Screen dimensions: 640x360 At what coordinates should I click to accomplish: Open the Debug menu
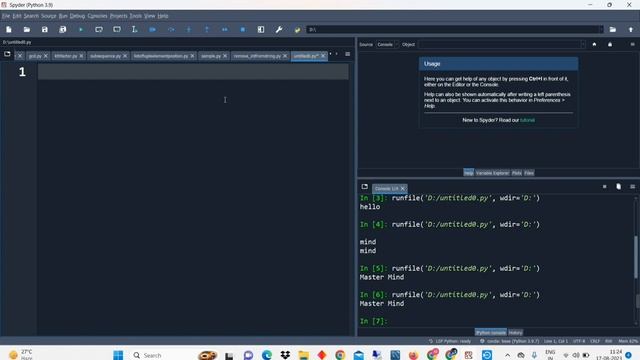pyautogui.click(x=77, y=16)
